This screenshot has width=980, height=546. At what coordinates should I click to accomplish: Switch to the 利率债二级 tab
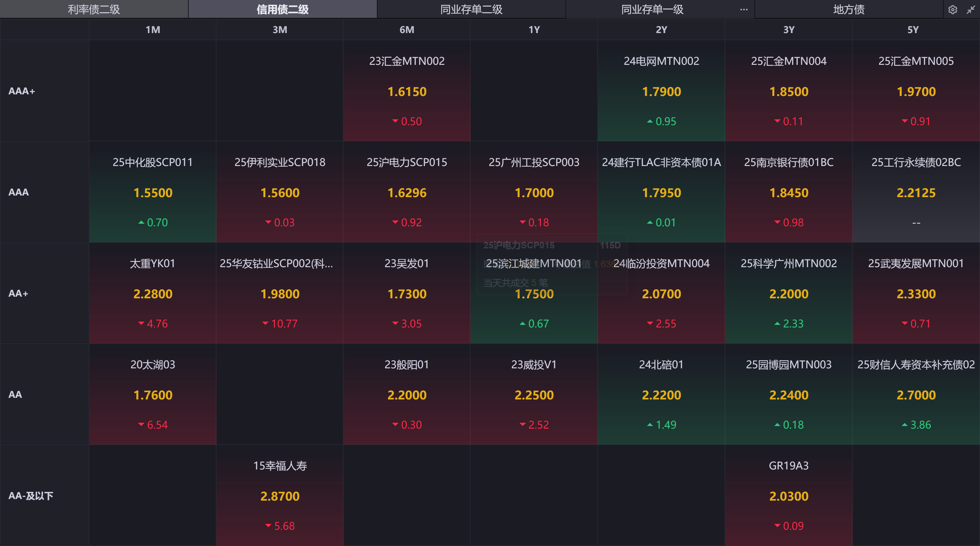click(x=94, y=9)
